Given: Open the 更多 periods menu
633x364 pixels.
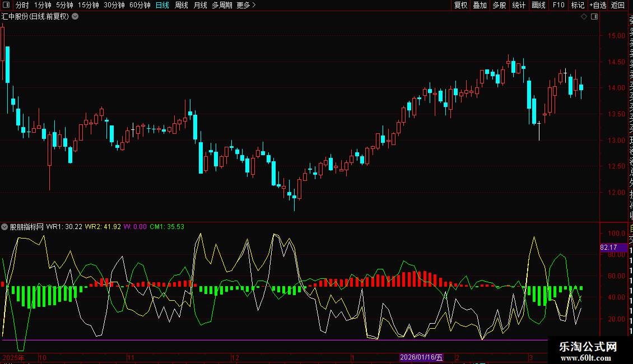Looking at the screenshot, I should coord(246,5).
